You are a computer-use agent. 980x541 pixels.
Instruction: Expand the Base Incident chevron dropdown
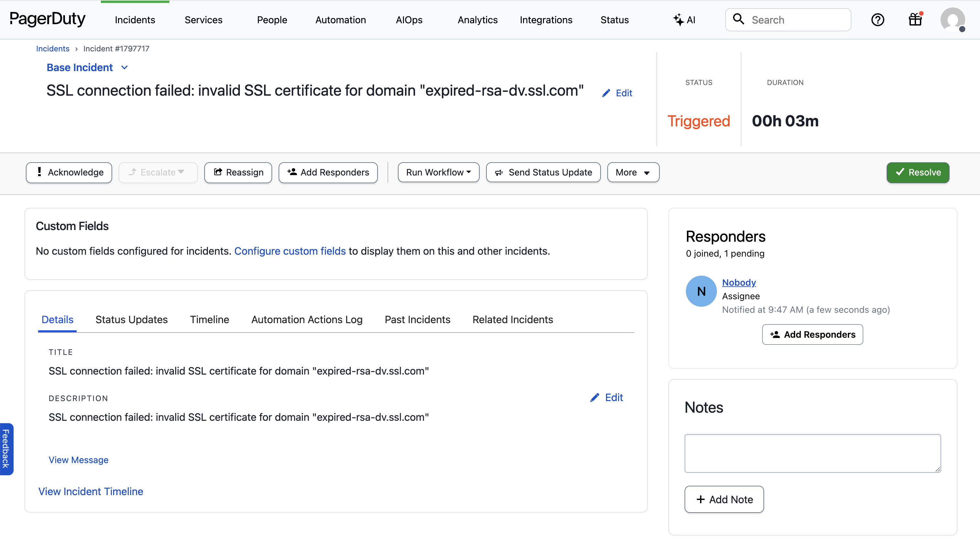(x=124, y=68)
